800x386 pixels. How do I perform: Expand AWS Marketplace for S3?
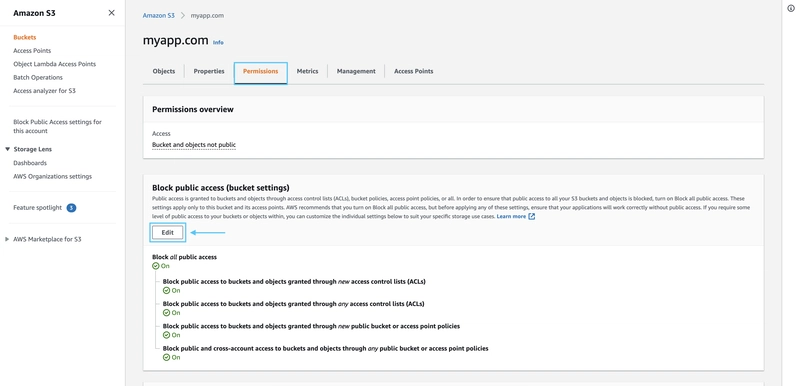point(7,239)
